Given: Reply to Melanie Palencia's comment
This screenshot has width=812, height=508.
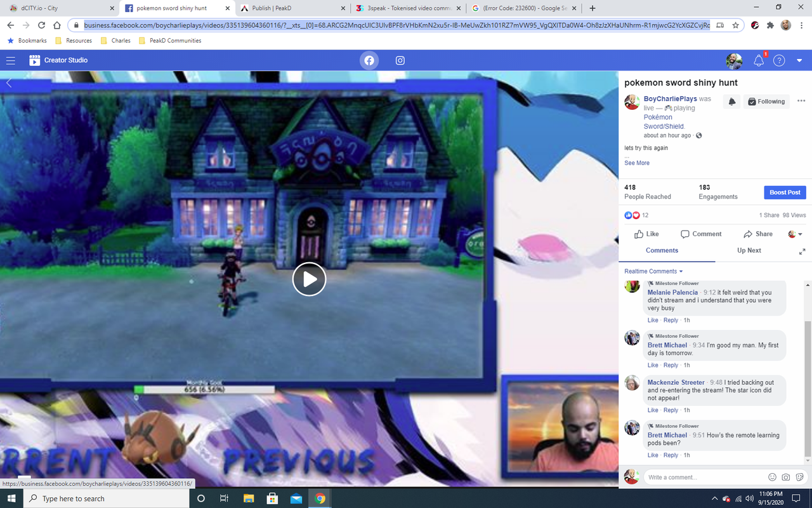Looking at the screenshot, I should point(671,320).
